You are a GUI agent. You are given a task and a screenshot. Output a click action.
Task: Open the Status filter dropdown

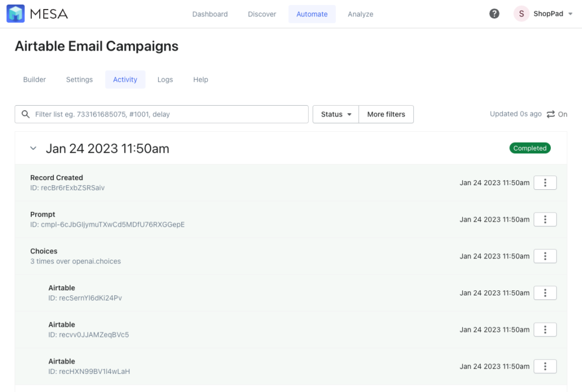(x=335, y=114)
